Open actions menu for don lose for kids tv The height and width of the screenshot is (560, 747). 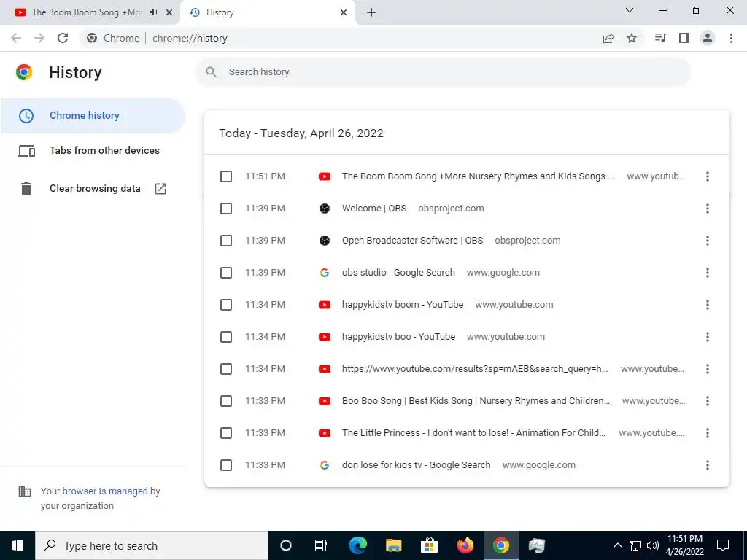(708, 465)
